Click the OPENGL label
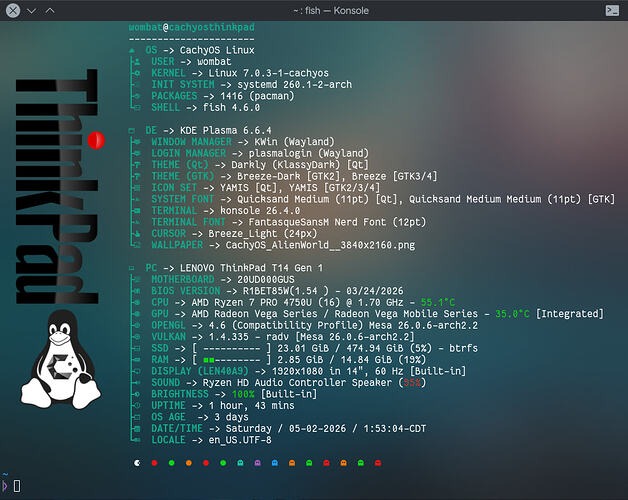Image resolution: width=628 pixels, height=500 pixels. tap(168, 325)
